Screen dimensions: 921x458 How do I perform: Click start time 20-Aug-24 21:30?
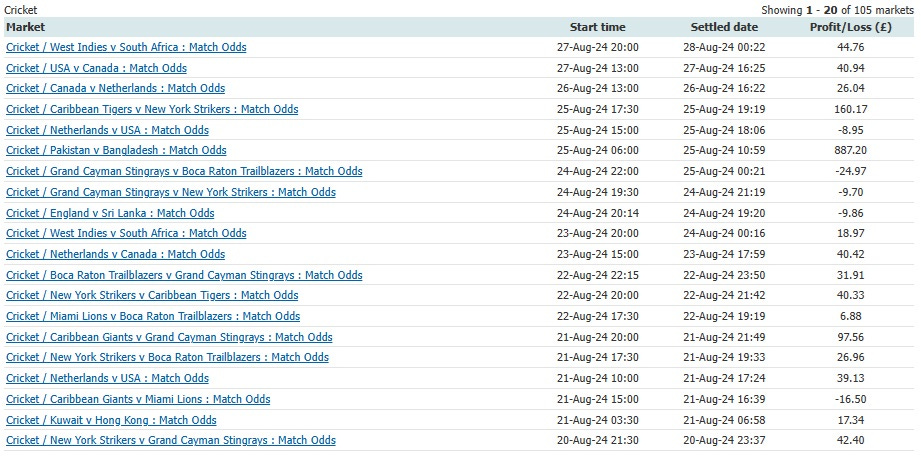pos(597,440)
